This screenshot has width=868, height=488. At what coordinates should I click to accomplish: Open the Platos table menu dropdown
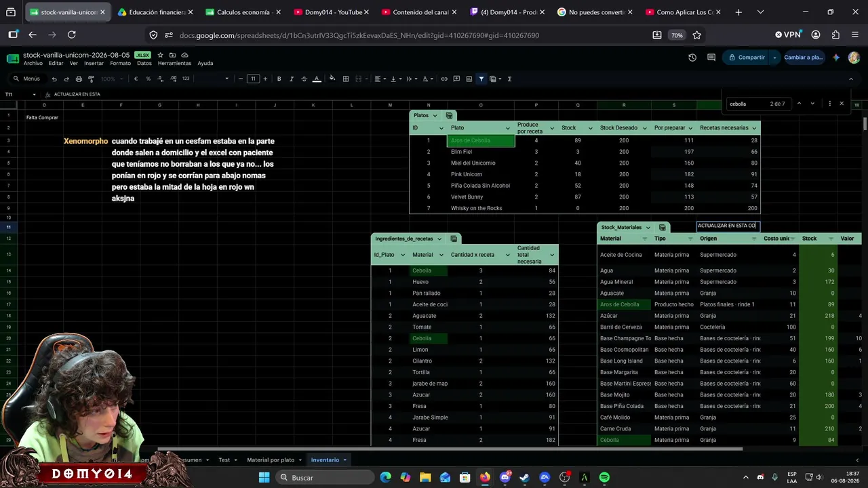pyautogui.click(x=435, y=116)
